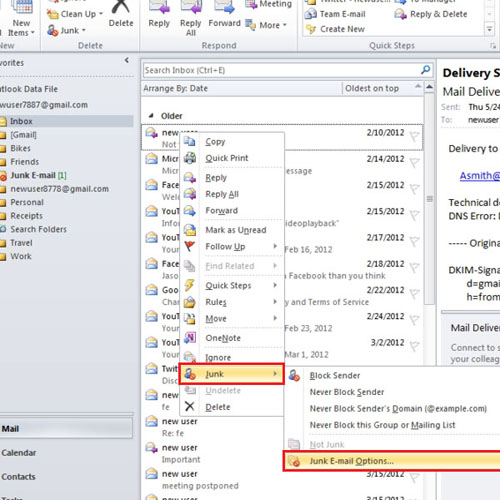Open the More dropdown in the Respond group

266,25
